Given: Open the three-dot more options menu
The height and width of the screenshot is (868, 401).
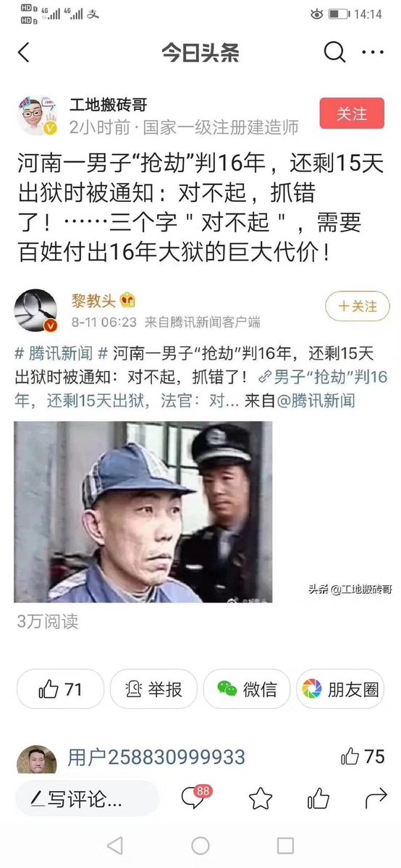Looking at the screenshot, I should click(x=373, y=53).
